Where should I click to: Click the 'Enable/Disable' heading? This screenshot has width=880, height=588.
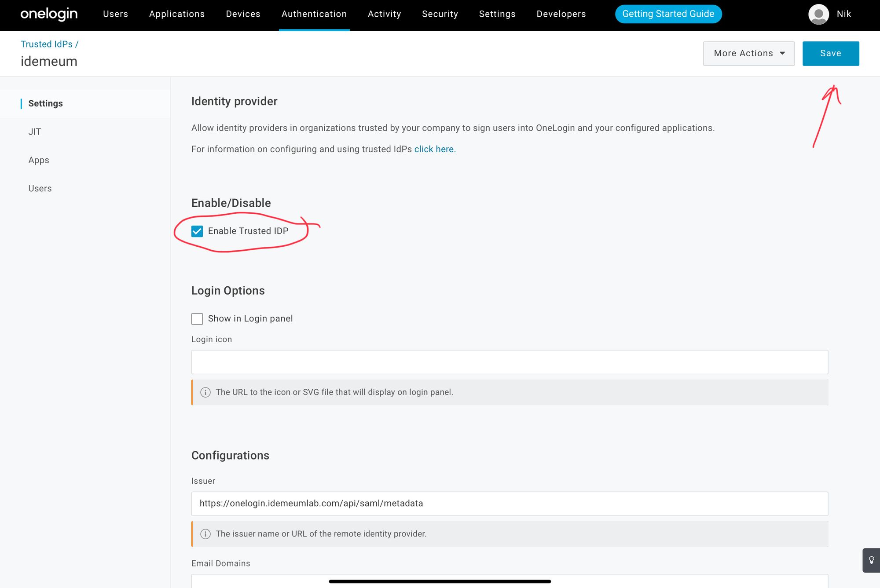231,203
